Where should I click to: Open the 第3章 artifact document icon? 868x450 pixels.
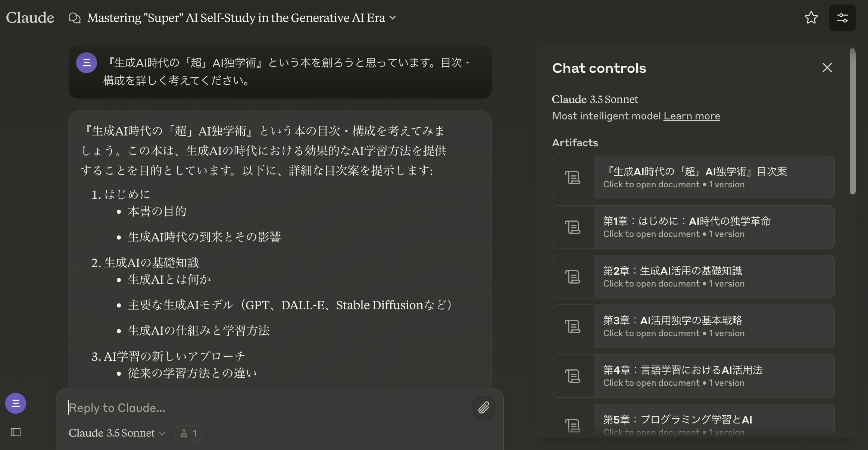[x=573, y=326]
